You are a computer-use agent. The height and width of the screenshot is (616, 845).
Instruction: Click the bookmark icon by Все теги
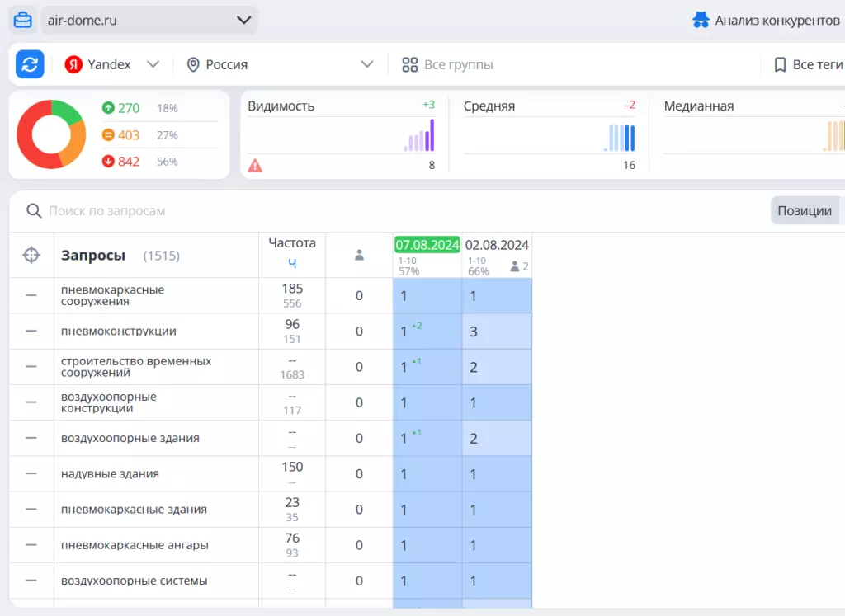point(780,65)
